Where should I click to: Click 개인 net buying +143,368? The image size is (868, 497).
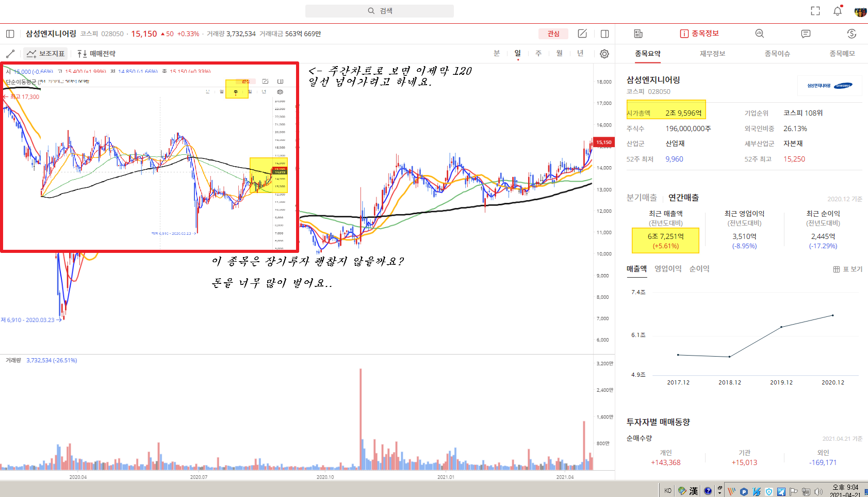pos(666,462)
